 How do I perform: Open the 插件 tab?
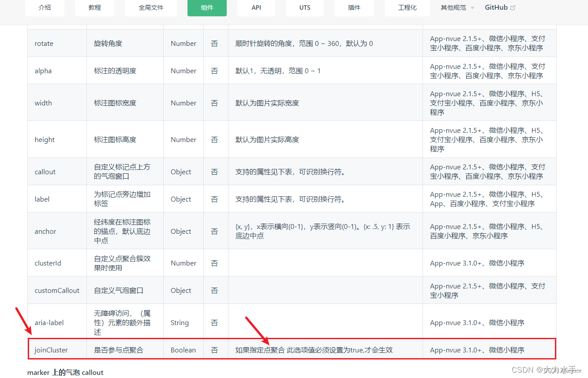354,8
